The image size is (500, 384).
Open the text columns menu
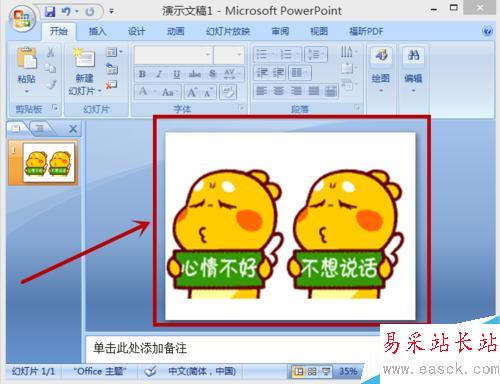(x=300, y=73)
